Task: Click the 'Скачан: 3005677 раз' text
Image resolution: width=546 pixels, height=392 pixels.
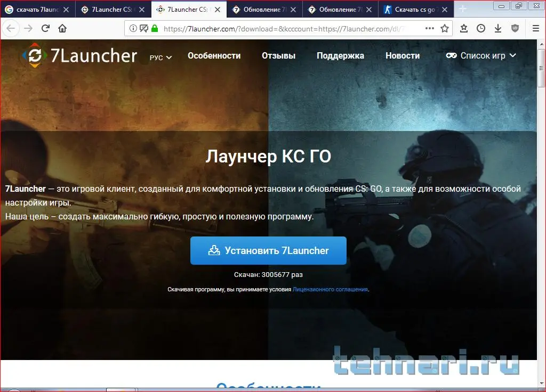Action: click(x=268, y=274)
